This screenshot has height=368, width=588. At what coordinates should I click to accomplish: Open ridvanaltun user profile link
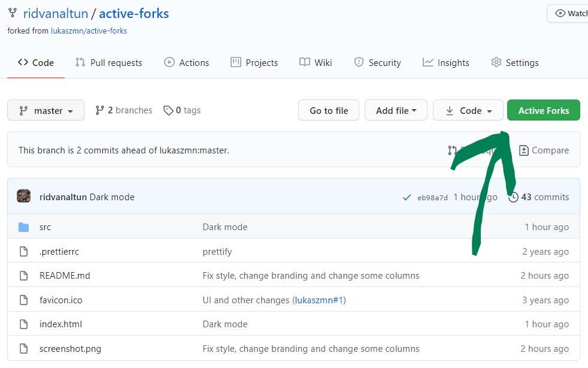click(56, 14)
